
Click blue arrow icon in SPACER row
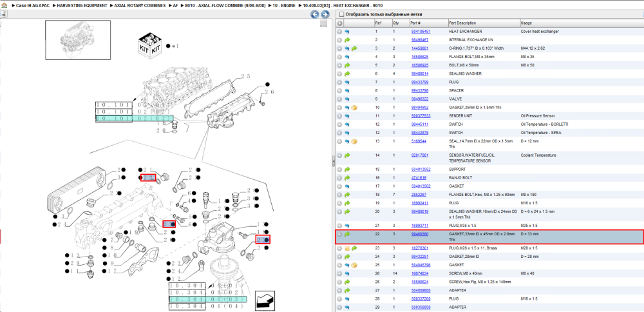347,90
